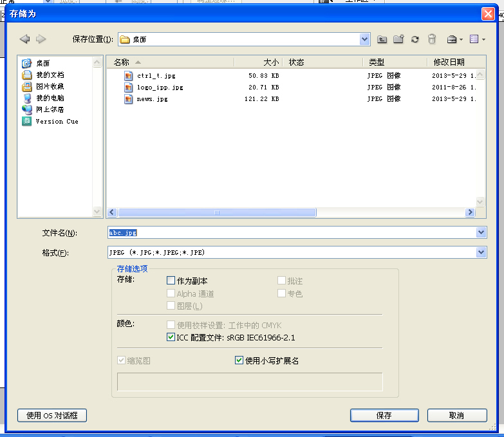504x437 pixels.
Task: Uncheck ICC 配置文件 sRGB checkbox
Action: click(x=171, y=337)
